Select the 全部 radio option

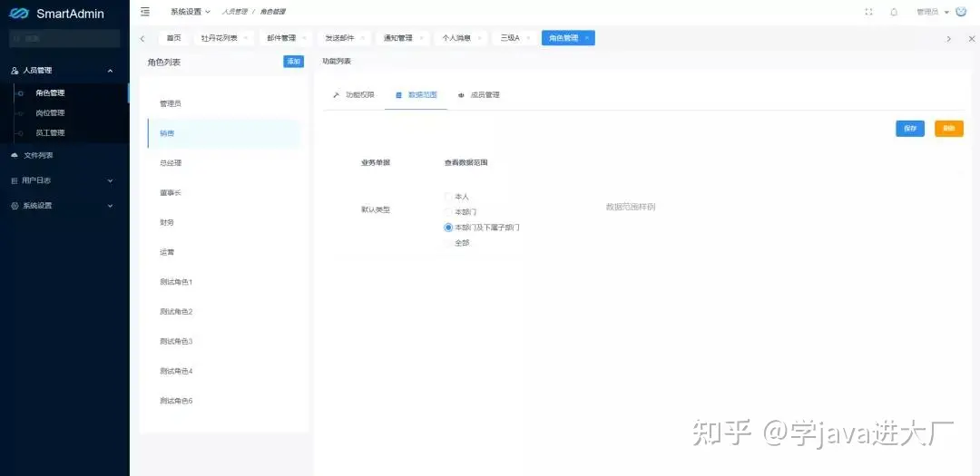(448, 243)
